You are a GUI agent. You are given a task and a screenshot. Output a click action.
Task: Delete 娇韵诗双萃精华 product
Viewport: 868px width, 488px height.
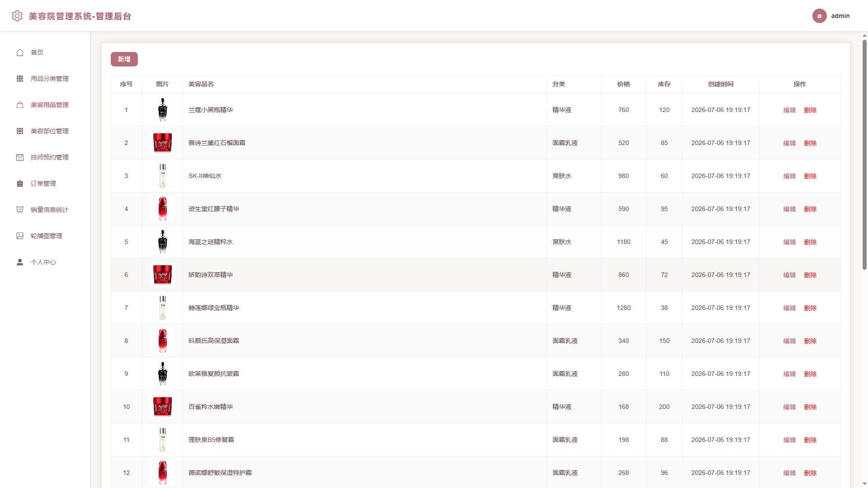tap(810, 275)
